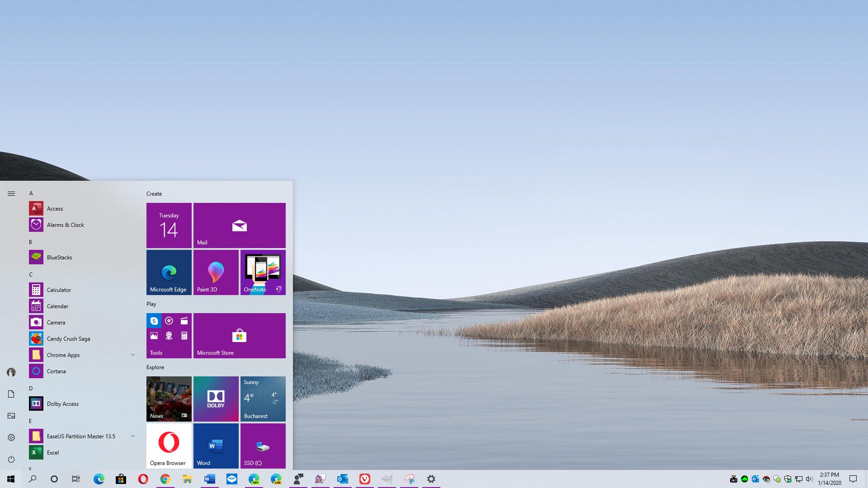
Task: Open the Microsoft Store tile
Action: [x=240, y=336]
